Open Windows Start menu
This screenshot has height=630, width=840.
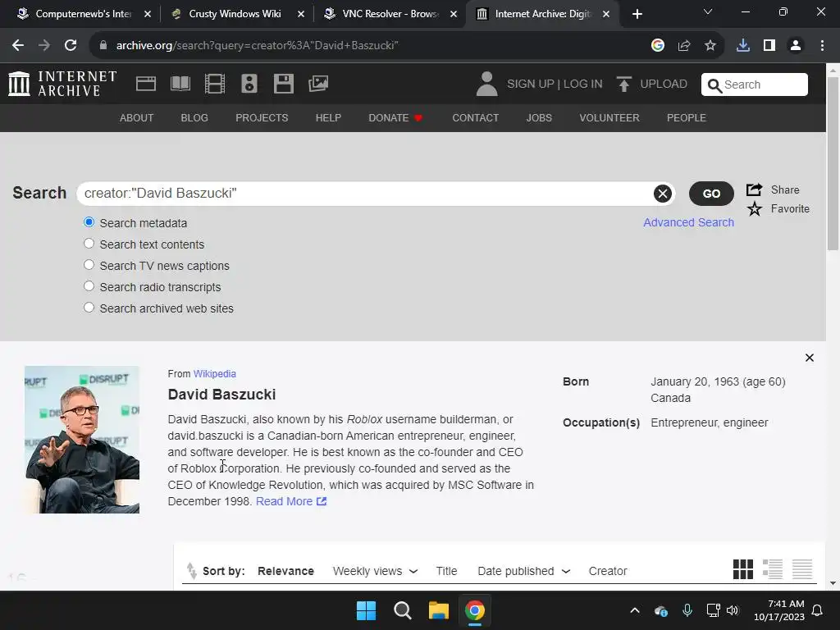[367, 610]
